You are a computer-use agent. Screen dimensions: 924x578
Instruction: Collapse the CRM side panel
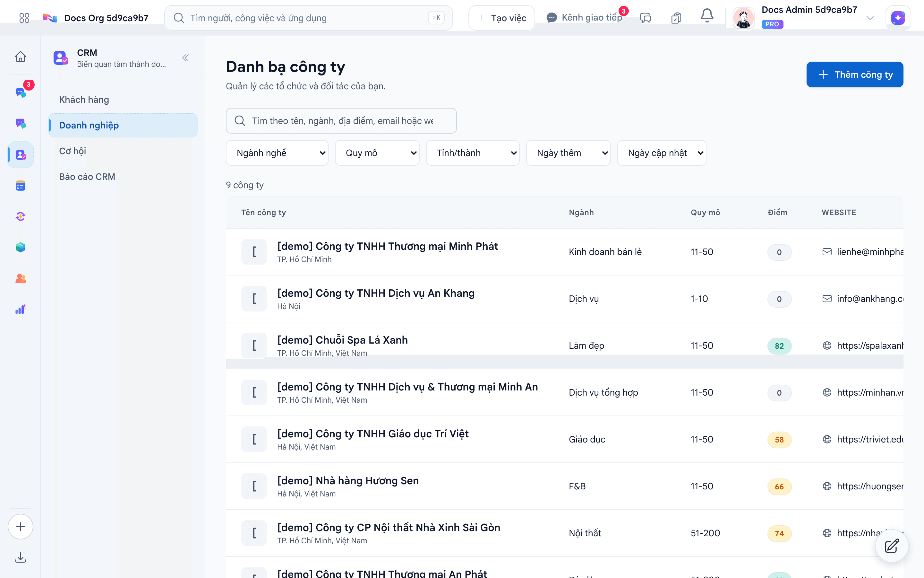point(185,58)
